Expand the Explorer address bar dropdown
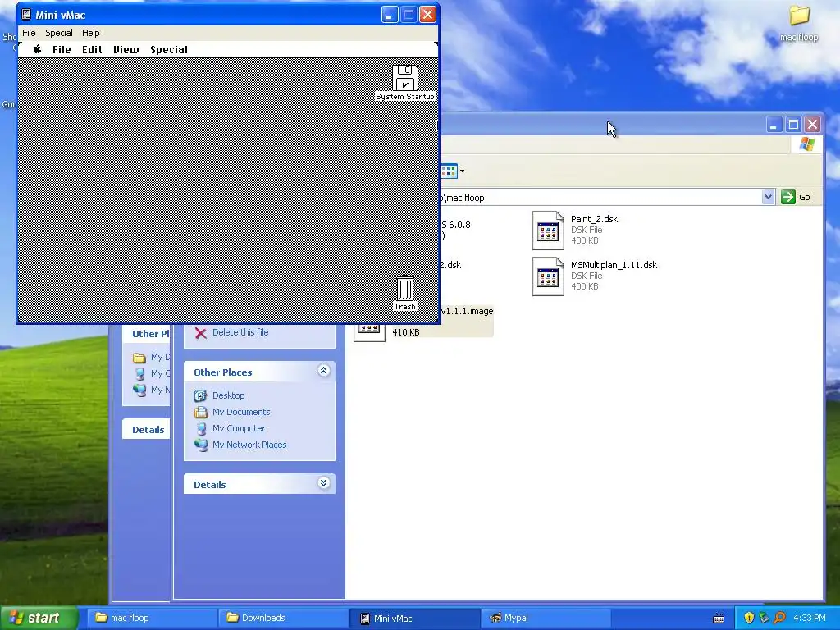840x630 pixels. pos(768,197)
